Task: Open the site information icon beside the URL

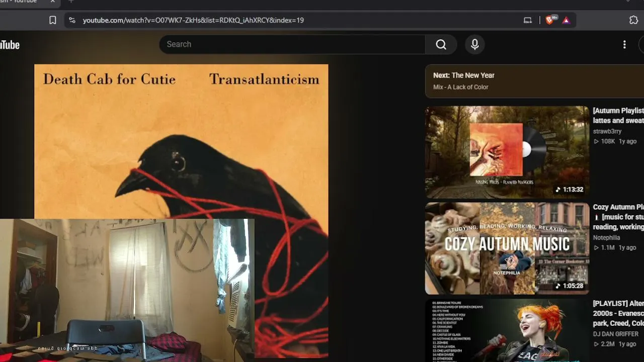Action: pos(72,20)
